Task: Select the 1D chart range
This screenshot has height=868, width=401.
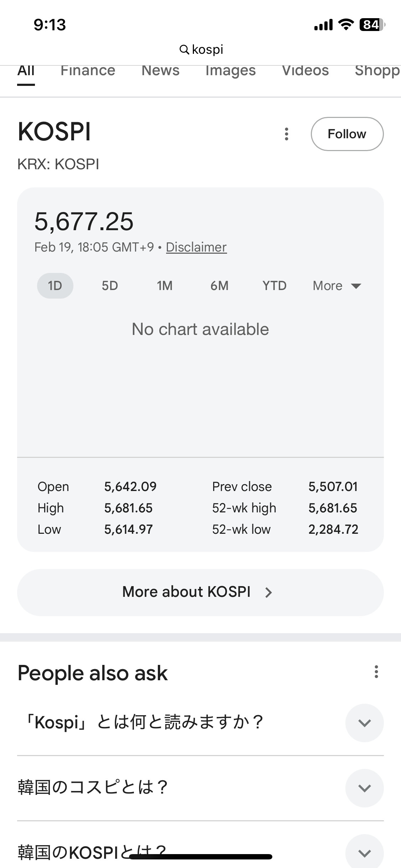Action: (x=55, y=286)
